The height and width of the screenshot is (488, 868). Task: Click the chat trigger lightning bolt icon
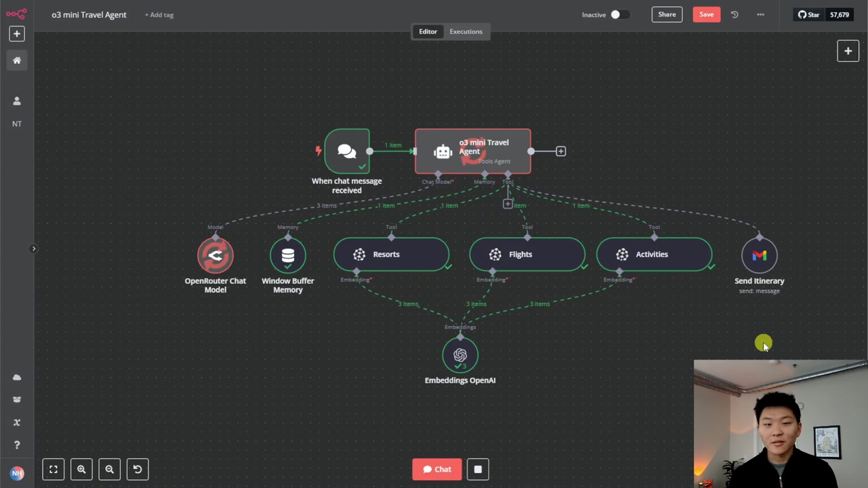click(x=318, y=151)
